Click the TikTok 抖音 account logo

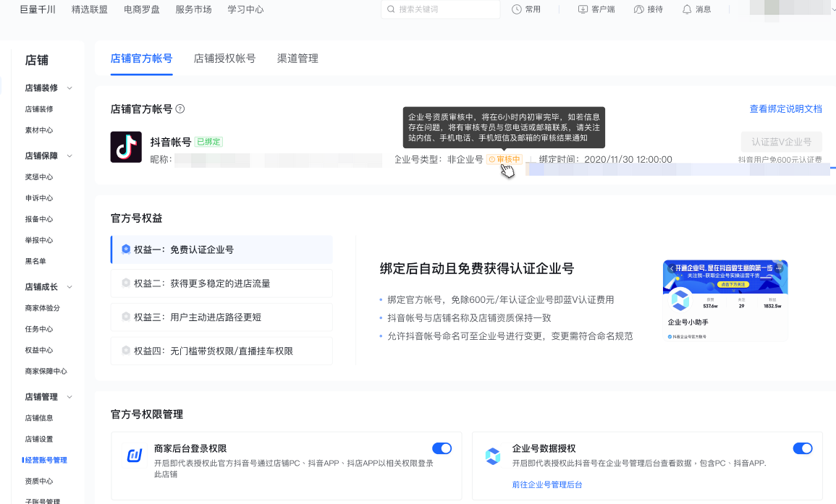126,147
